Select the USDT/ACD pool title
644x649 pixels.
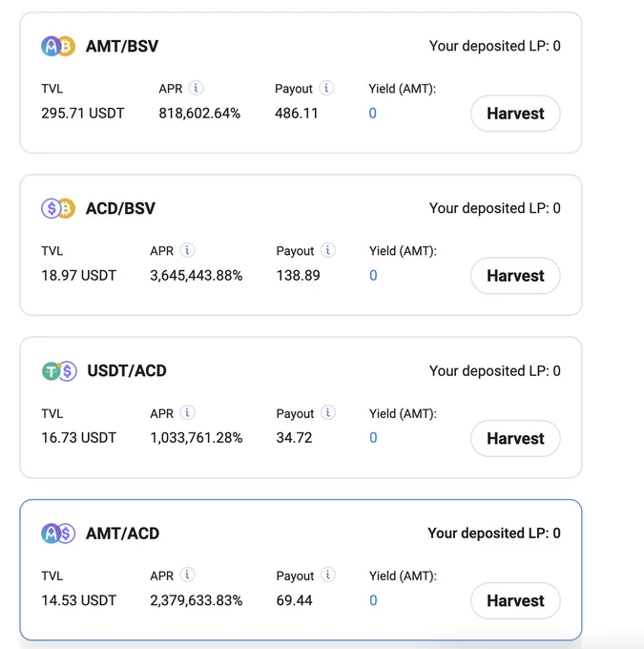(127, 371)
